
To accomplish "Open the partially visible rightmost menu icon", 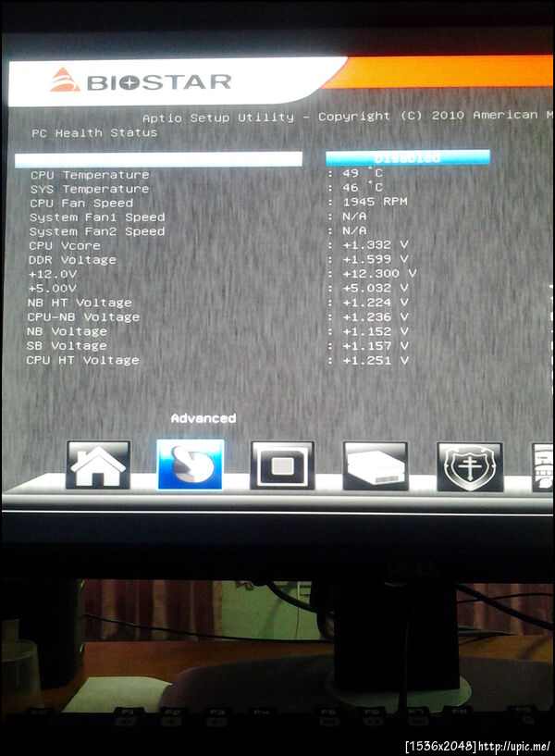I will coord(542,467).
